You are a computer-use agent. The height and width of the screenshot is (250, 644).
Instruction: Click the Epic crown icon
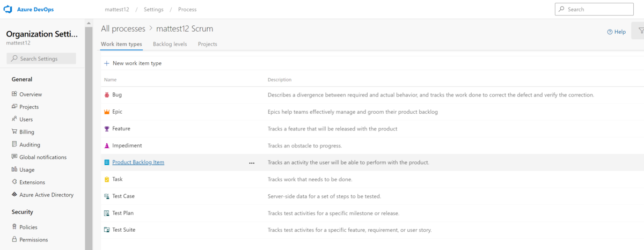click(x=107, y=112)
